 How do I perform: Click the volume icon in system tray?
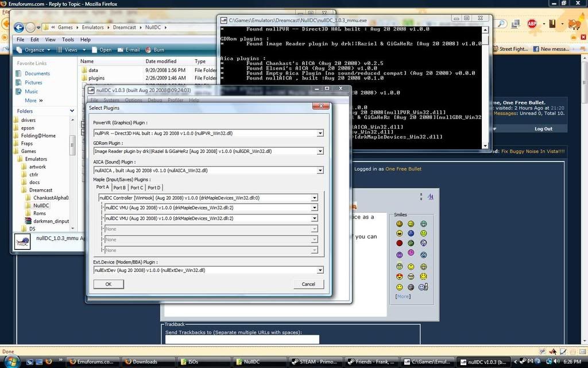pos(556,362)
